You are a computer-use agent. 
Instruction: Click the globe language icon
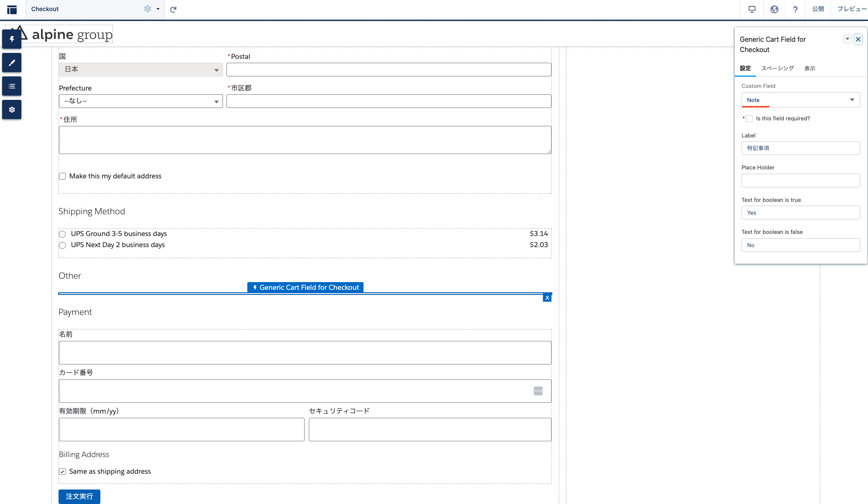[774, 9]
